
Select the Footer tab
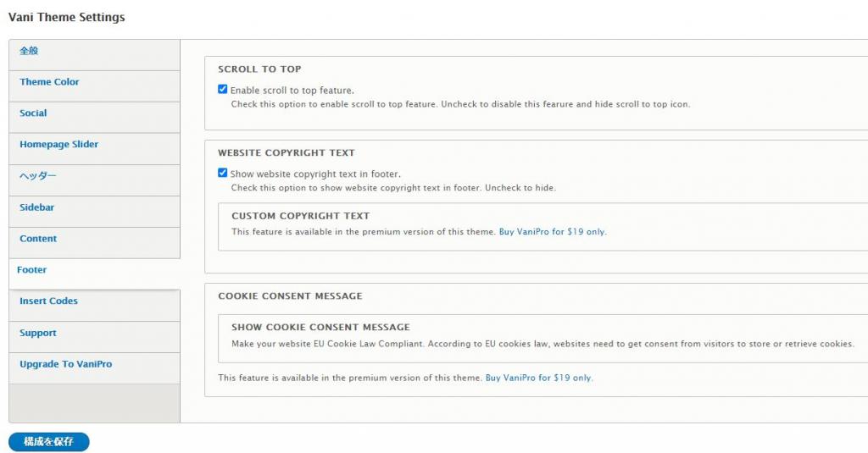pos(94,273)
